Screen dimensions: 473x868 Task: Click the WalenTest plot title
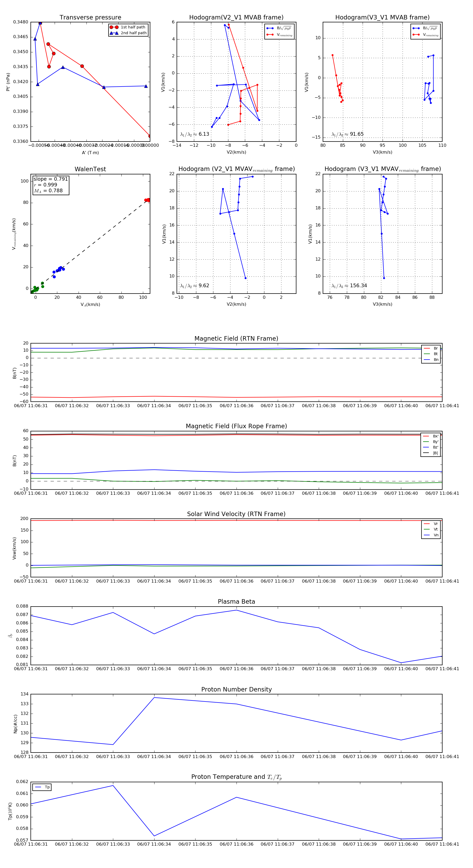click(90, 169)
